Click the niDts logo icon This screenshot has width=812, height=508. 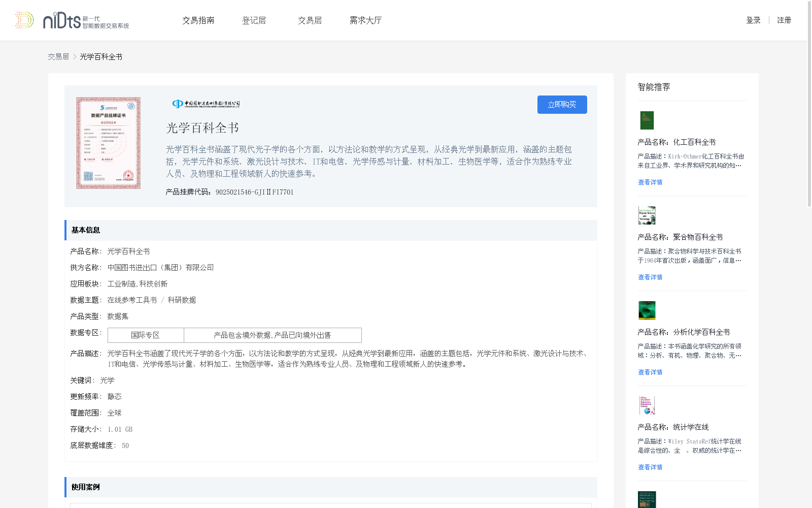click(x=72, y=20)
